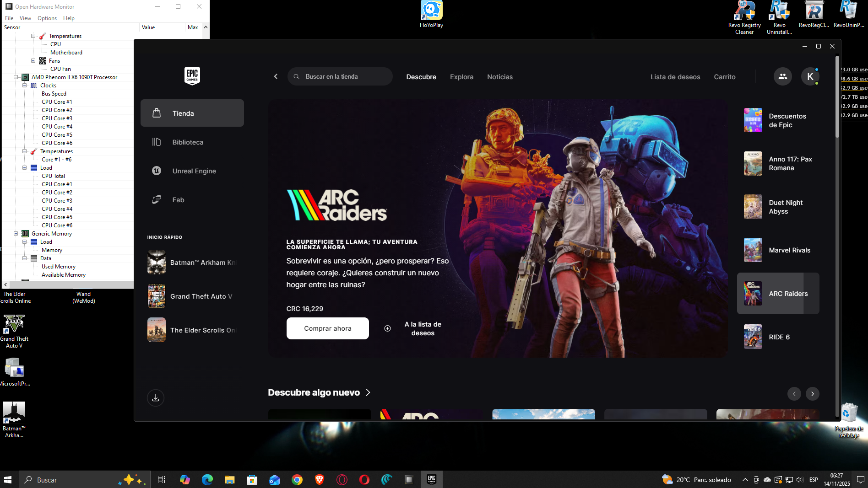
Task: Open the Carrito link
Action: [725, 77]
